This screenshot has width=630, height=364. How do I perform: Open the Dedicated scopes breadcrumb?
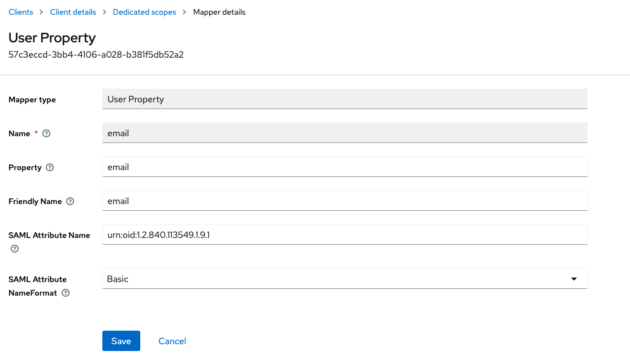(144, 12)
